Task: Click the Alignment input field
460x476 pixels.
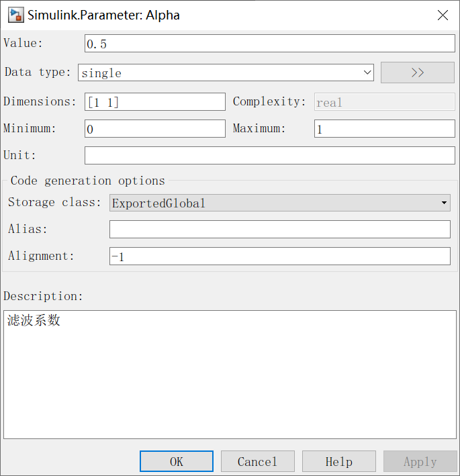Action: pyautogui.click(x=279, y=256)
